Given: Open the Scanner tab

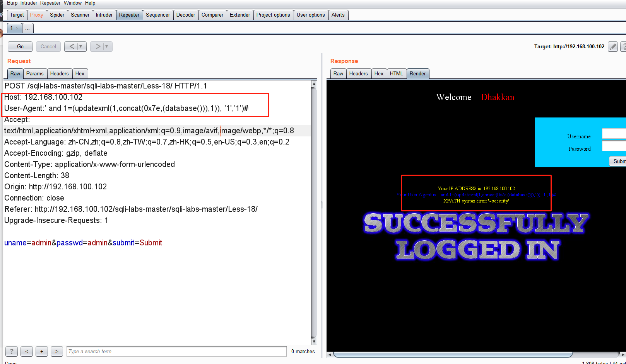Looking at the screenshot, I should [80, 15].
